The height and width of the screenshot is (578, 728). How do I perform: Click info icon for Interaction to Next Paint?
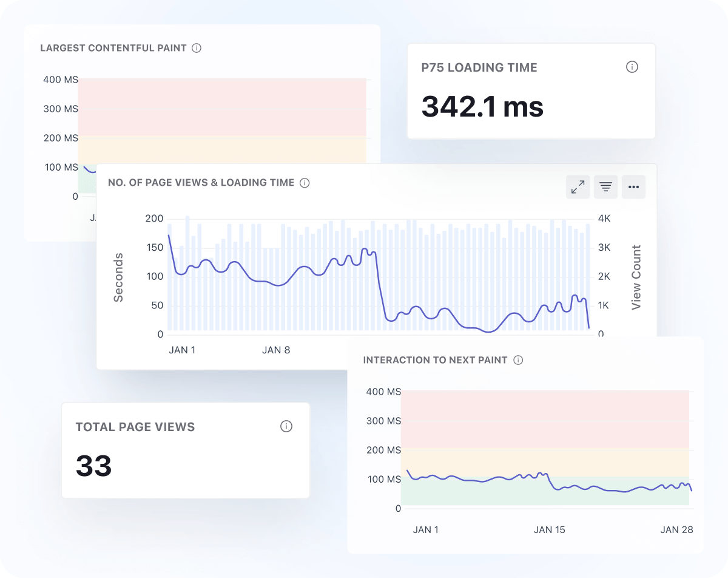pyautogui.click(x=519, y=359)
